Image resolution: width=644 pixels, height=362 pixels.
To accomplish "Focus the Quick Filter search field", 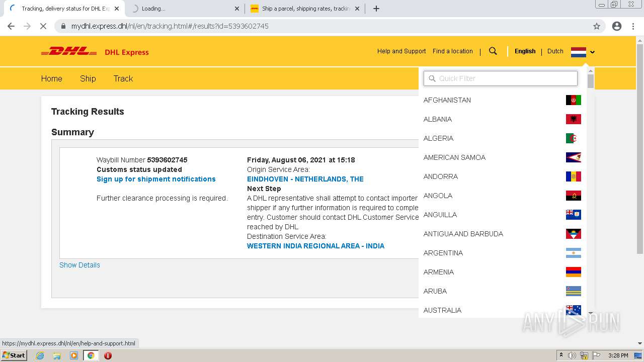I will (501, 78).
